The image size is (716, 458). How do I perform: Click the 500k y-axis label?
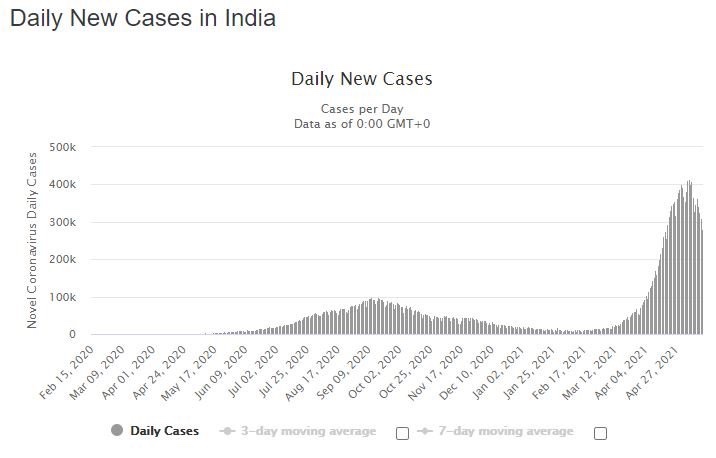click(x=63, y=147)
